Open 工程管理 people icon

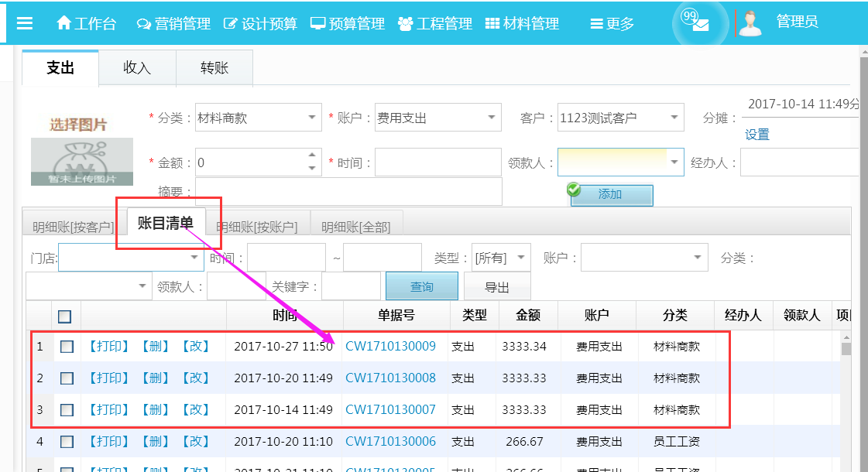tap(405, 24)
